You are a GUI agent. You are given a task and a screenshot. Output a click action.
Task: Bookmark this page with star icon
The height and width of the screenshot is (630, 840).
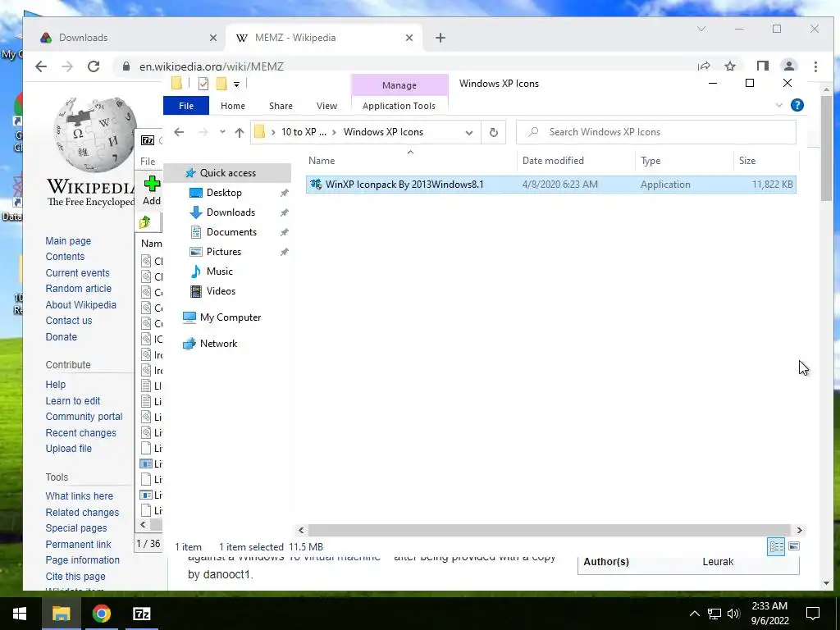(x=729, y=66)
